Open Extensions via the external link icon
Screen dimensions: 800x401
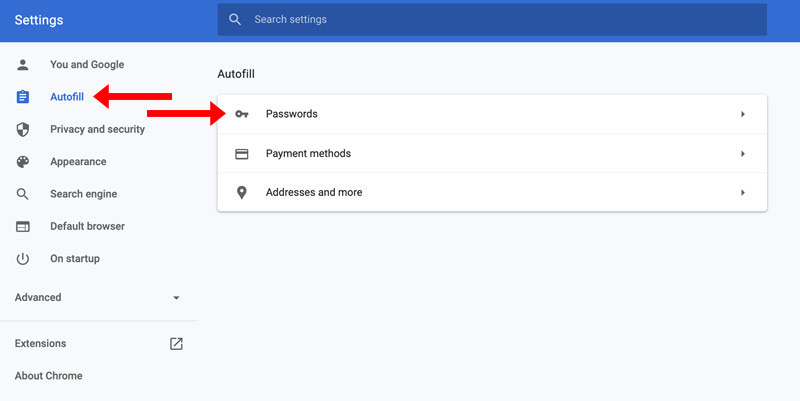tap(176, 343)
